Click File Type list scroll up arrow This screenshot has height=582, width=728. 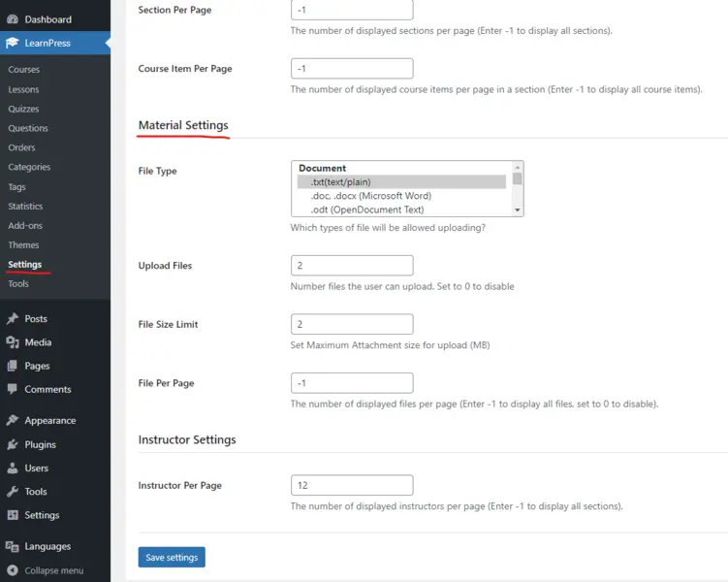[x=518, y=167]
